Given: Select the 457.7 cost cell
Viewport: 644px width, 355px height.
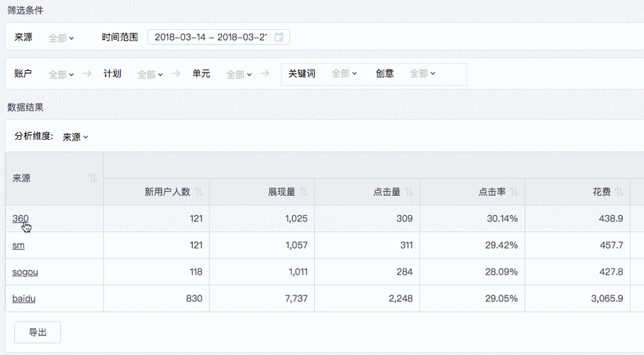Looking at the screenshot, I should 577,245.
